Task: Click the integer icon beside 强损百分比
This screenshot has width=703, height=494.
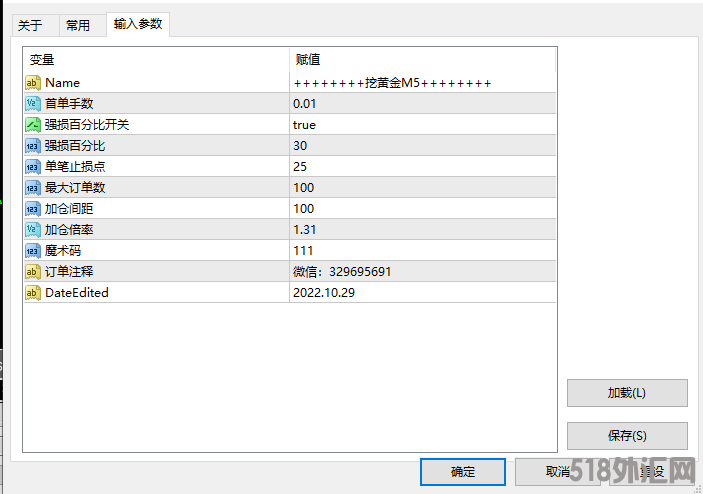Action: (x=33, y=146)
